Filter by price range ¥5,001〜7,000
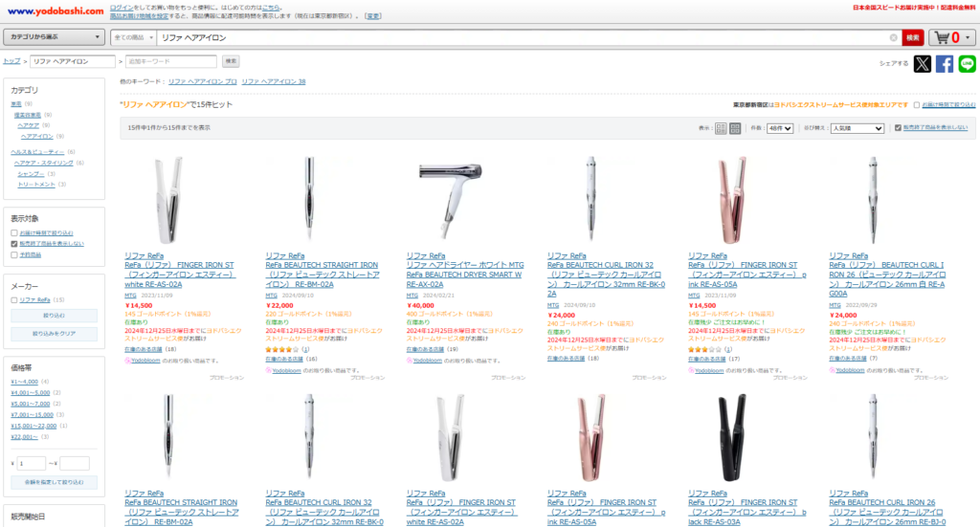Screen dimensions: 980x527 [30, 404]
